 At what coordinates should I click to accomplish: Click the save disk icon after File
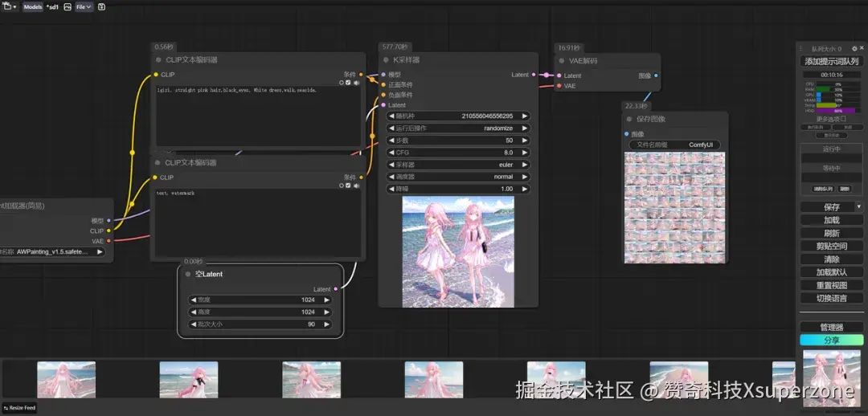click(101, 7)
